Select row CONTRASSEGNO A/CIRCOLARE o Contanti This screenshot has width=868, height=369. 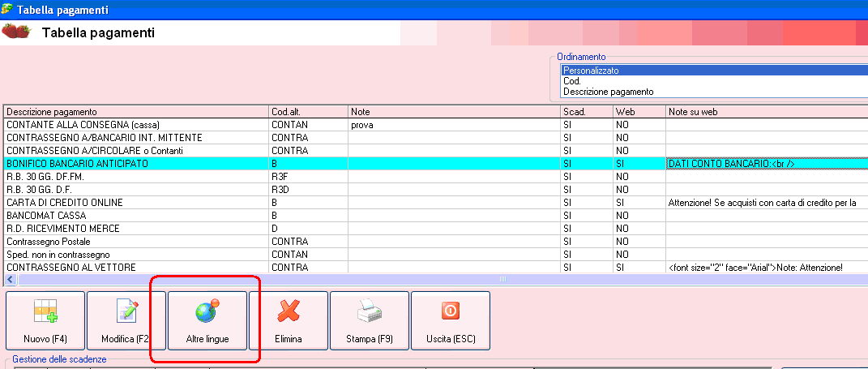[436, 151]
